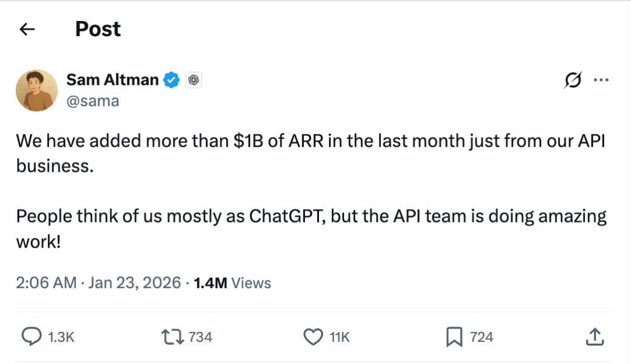Toggle the bookmark icon on the post
Screen dimensions: 631x364
pos(454,337)
